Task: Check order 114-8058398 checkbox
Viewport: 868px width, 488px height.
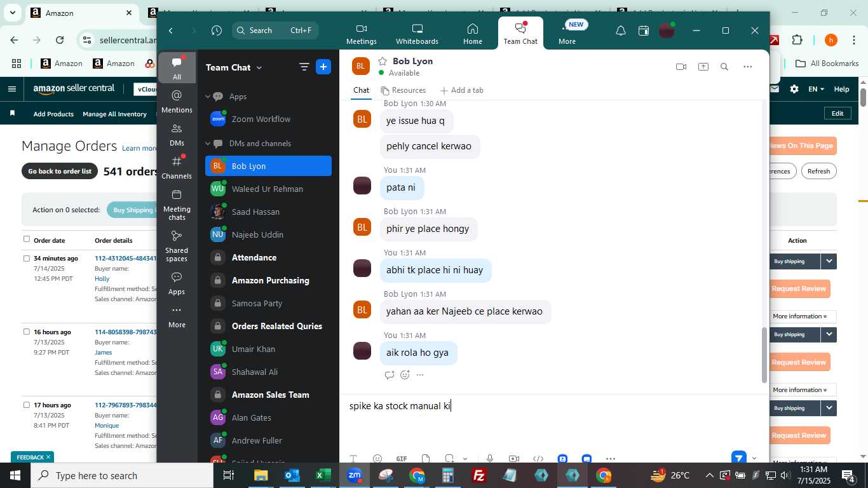Action: (27, 332)
